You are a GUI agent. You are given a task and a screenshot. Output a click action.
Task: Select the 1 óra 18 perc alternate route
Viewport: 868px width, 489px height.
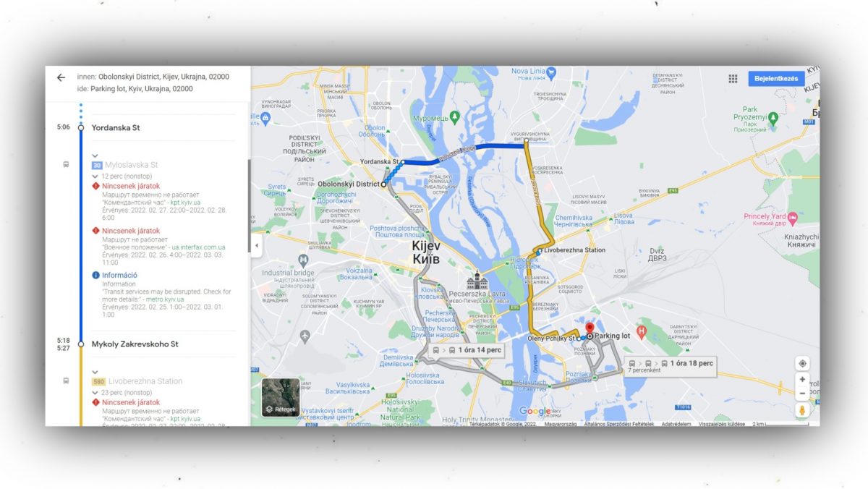click(x=671, y=365)
